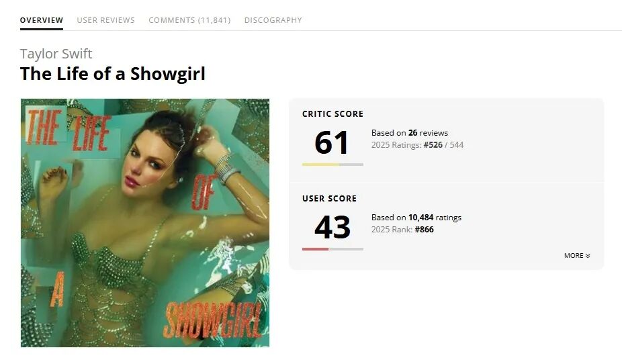
Task: Click the #866 user rank link
Action: (x=424, y=229)
